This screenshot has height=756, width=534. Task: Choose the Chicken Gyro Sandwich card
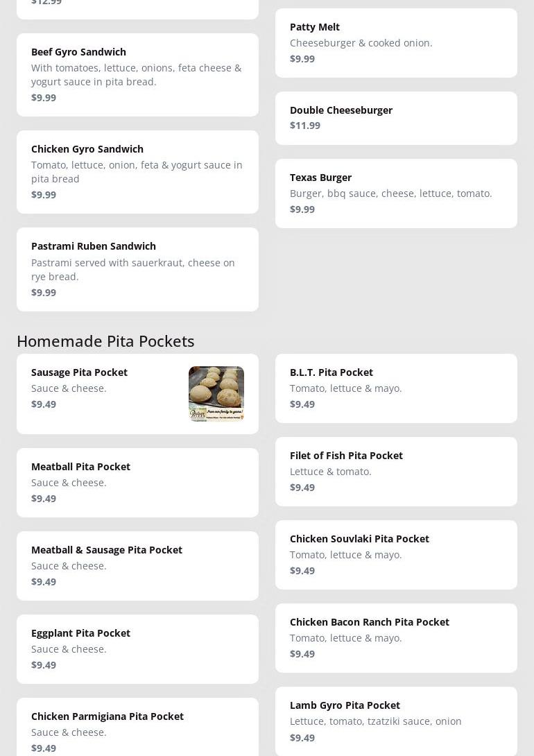click(137, 171)
